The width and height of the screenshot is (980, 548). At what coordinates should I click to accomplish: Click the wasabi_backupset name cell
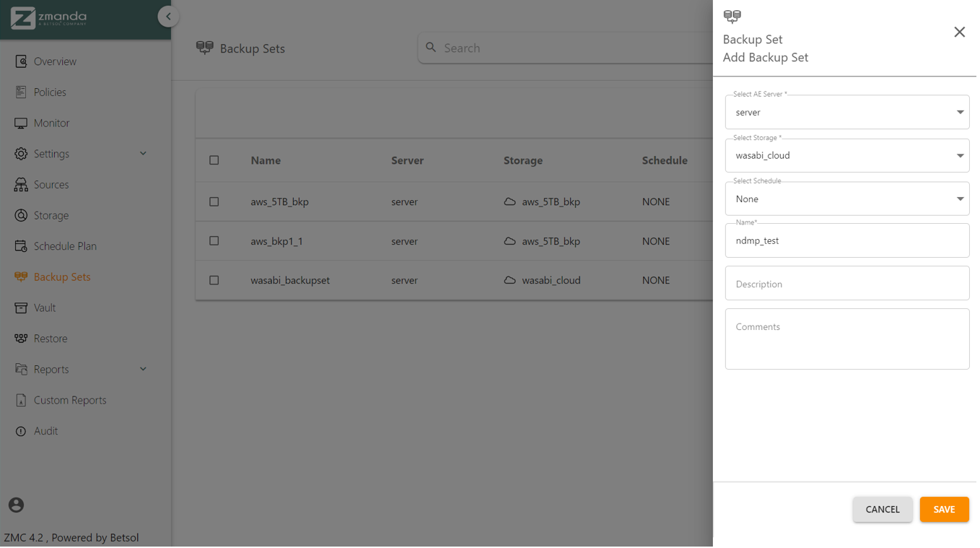(x=291, y=281)
